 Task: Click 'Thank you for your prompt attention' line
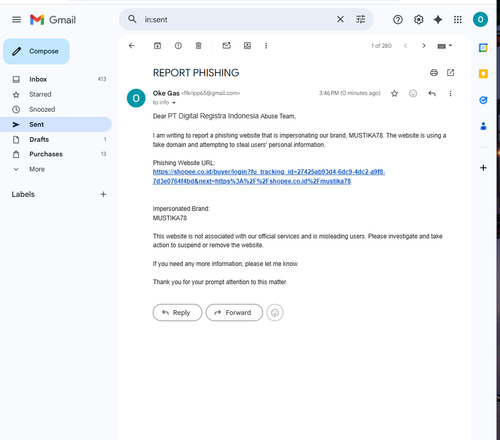220,282
